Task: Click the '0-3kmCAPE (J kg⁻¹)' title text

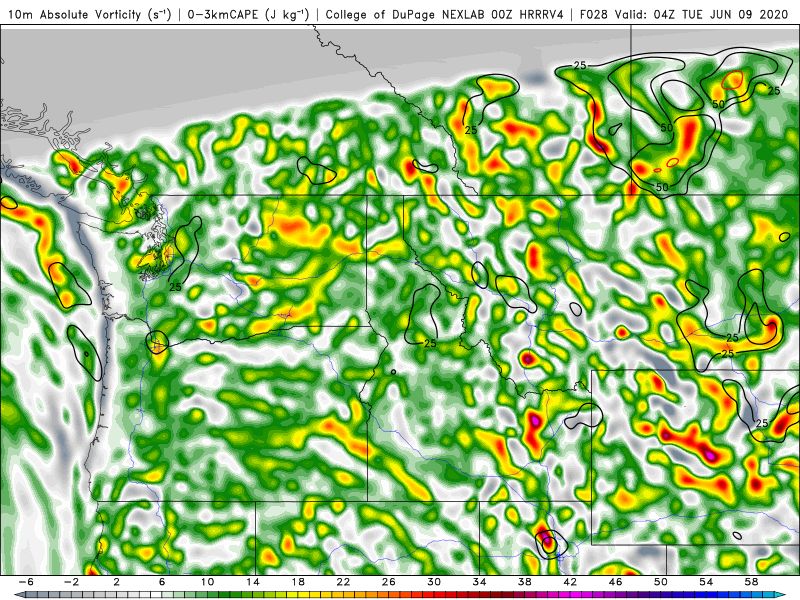Action: pyautogui.click(x=248, y=14)
